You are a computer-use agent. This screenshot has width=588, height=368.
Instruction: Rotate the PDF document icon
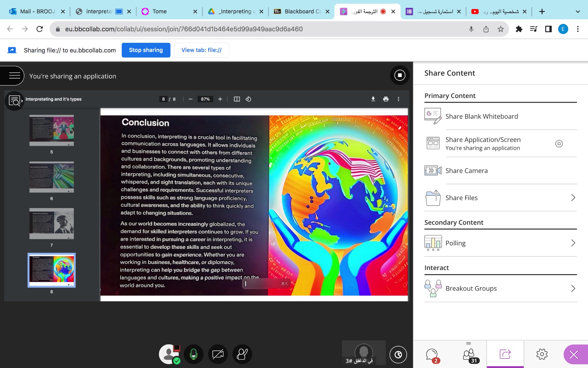click(x=248, y=99)
